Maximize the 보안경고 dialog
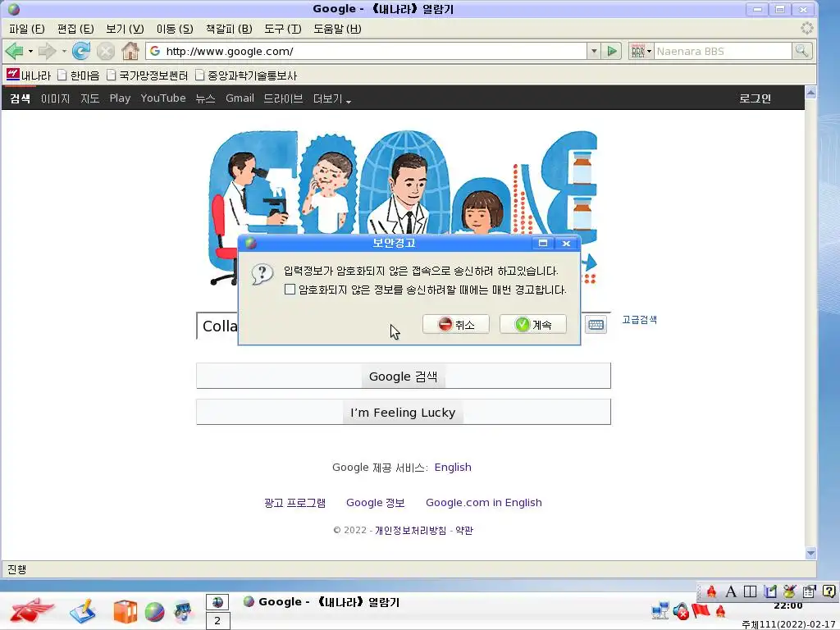840x630 pixels. coord(543,243)
